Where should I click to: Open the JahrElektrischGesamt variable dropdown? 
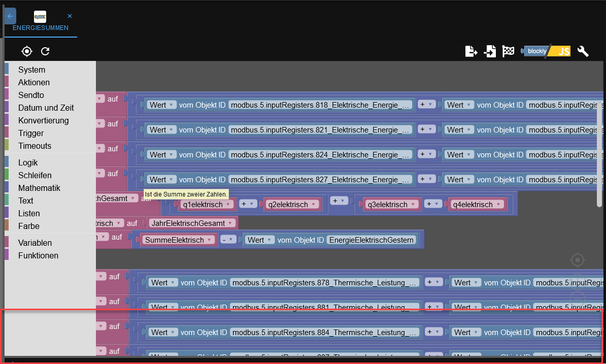click(x=192, y=223)
